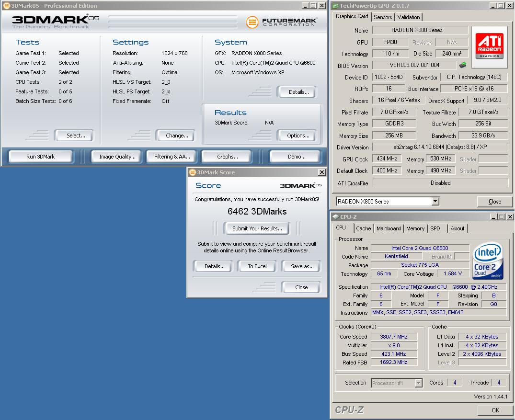Image resolution: width=515 pixels, height=420 pixels.
Task: Open the Cache tab in CPU-Z
Action: pos(363,228)
